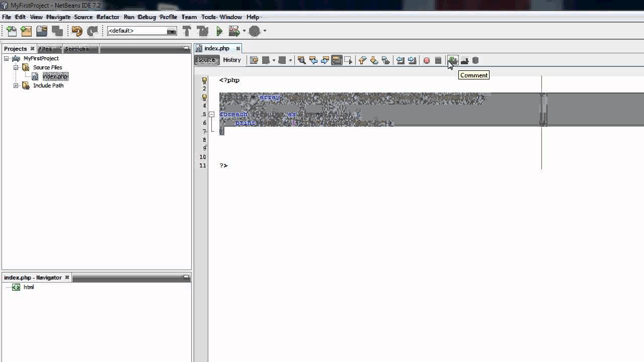Viewport: 644px width, 362px height.
Task: Switch editor to History view
Action: tap(232, 60)
